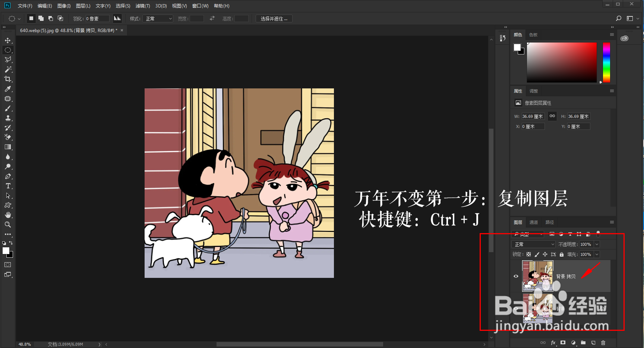Create a new layer group
This screenshot has width=644, height=348.
pos(583,342)
